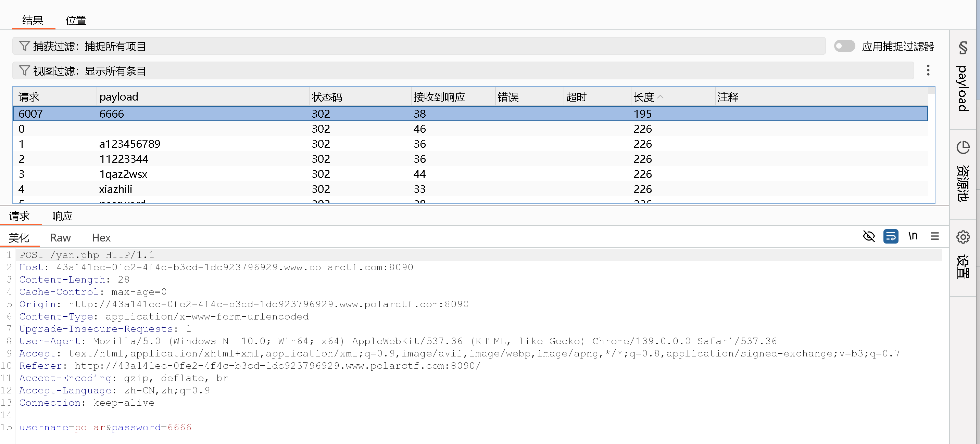Open the settings (设置) gear icon
The image size is (980, 444).
tap(963, 237)
